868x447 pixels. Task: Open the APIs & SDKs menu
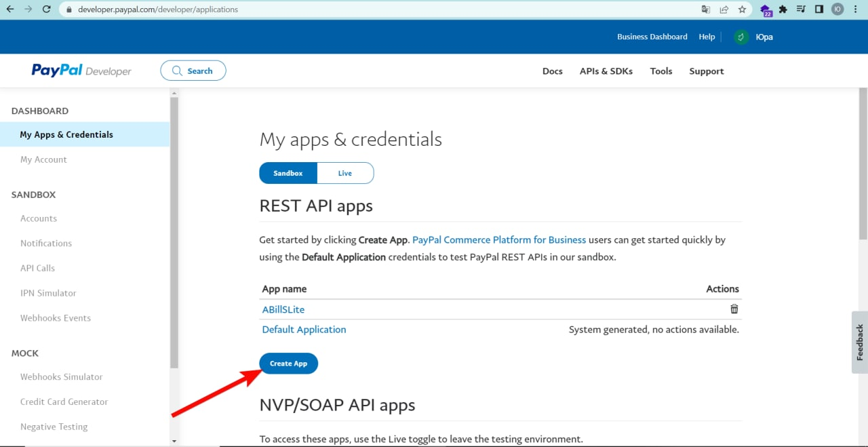point(606,71)
